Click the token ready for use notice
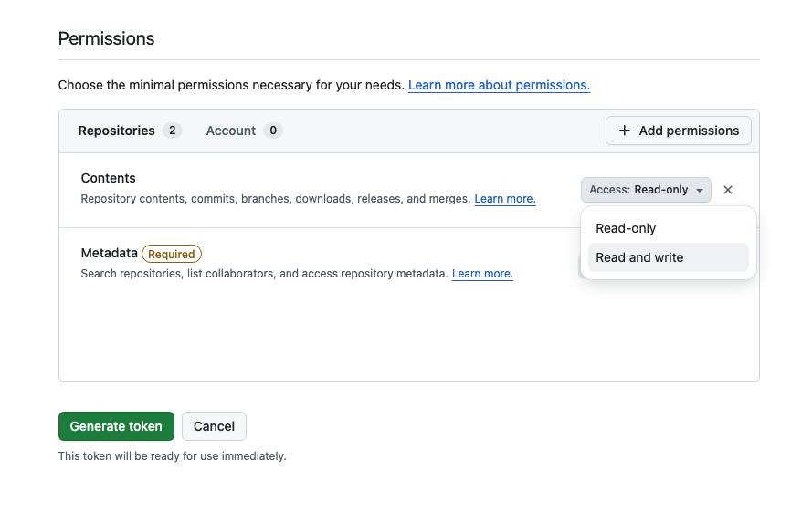The image size is (812, 512). [172, 455]
